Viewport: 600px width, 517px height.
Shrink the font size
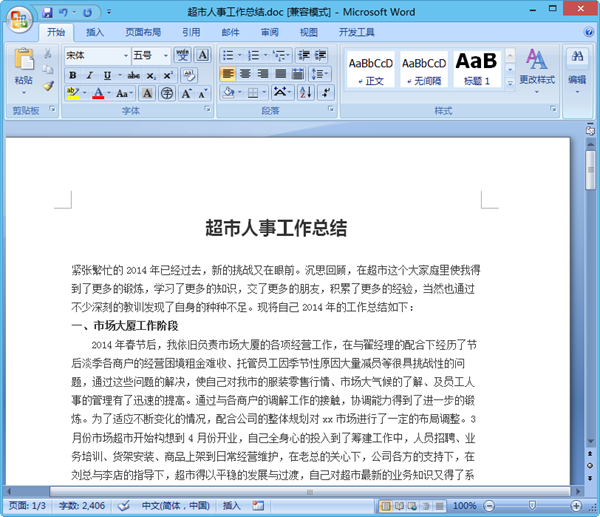click(x=203, y=93)
